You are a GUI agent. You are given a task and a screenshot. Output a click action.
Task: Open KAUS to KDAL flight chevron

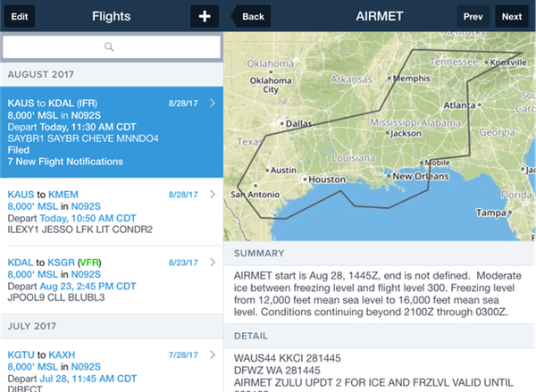click(213, 103)
